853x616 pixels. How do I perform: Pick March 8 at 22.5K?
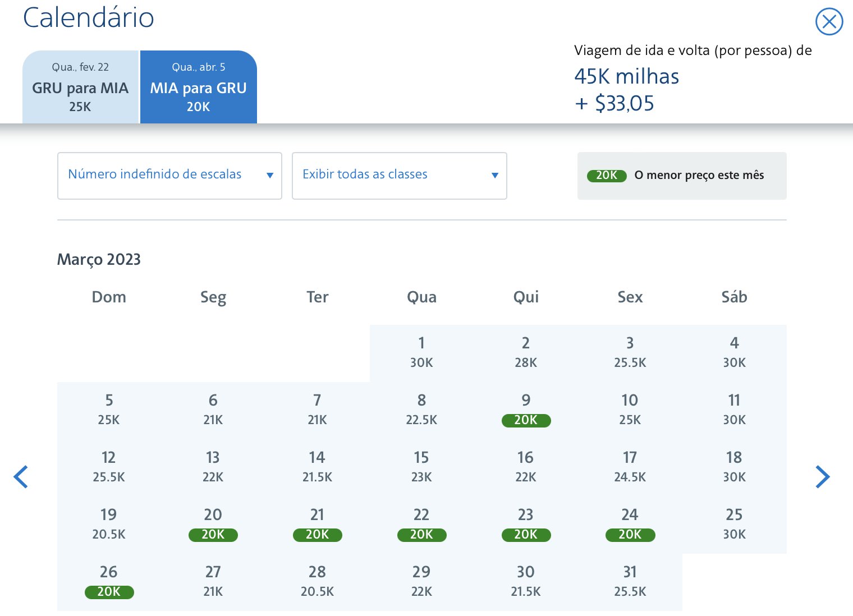pos(421,410)
